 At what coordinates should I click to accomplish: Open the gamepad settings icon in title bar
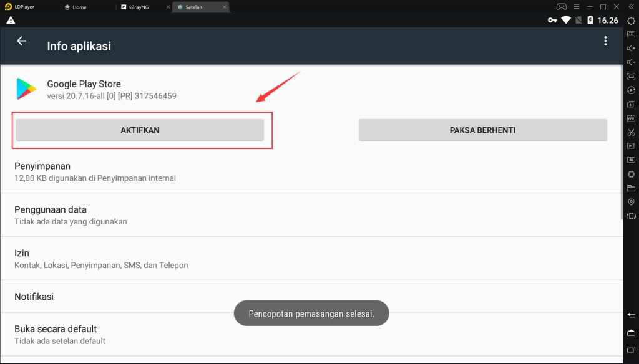[562, 6]
